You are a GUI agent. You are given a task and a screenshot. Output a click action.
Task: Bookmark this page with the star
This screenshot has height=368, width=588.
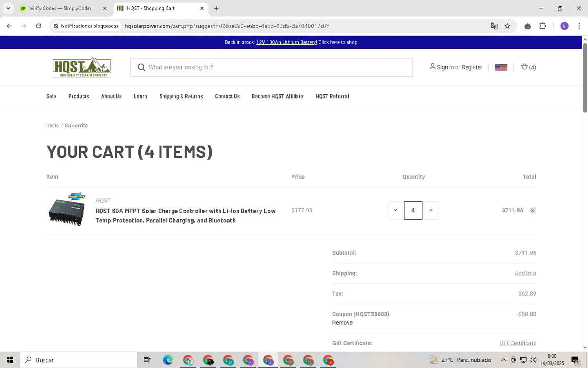[507, 26]
